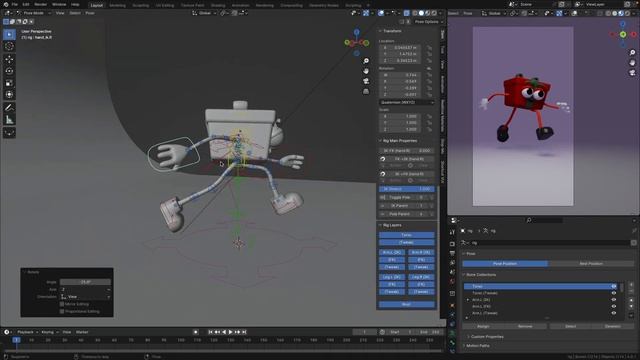Screen dimensions: 640x360
Task: Select the Select Box tool in left toolbar
Action: click(x=9, y=34)
